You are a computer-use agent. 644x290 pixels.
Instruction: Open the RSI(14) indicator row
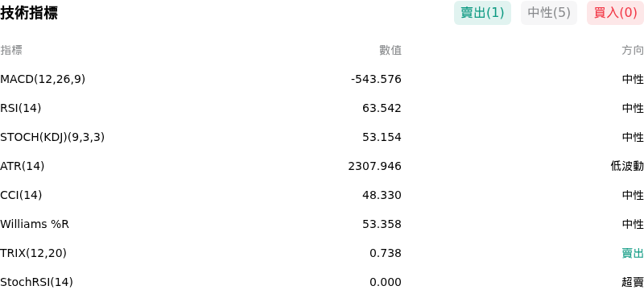pos(322,108)
